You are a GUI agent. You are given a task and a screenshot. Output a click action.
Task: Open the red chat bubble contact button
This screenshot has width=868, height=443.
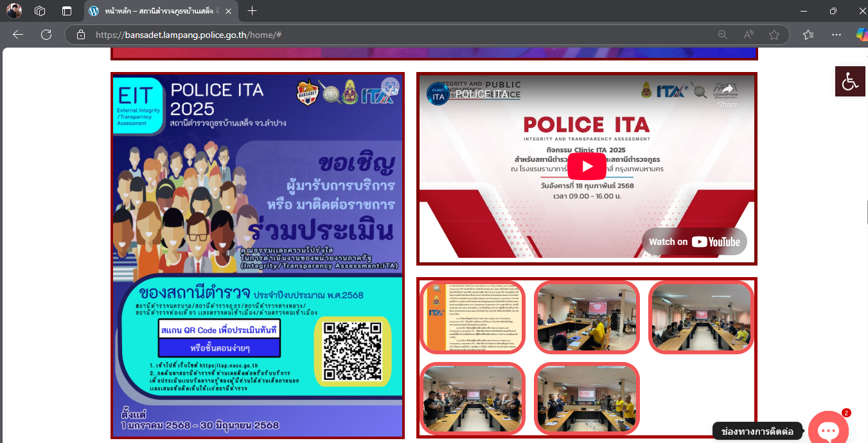coord(828,429)
